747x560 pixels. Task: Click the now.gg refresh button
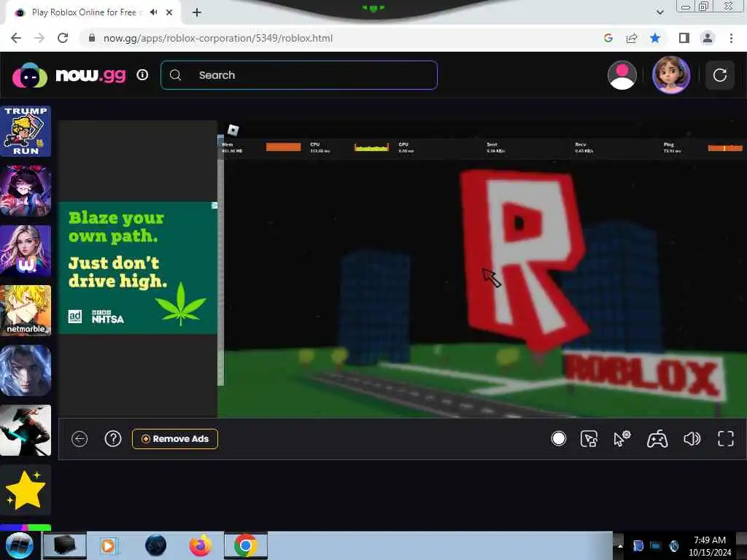(720, 75)
